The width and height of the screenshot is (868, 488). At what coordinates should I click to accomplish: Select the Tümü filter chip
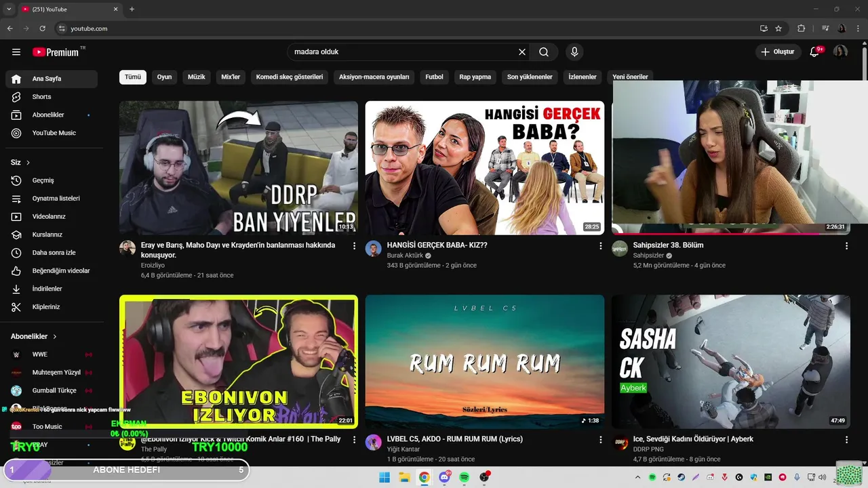[x=133, y=77]
